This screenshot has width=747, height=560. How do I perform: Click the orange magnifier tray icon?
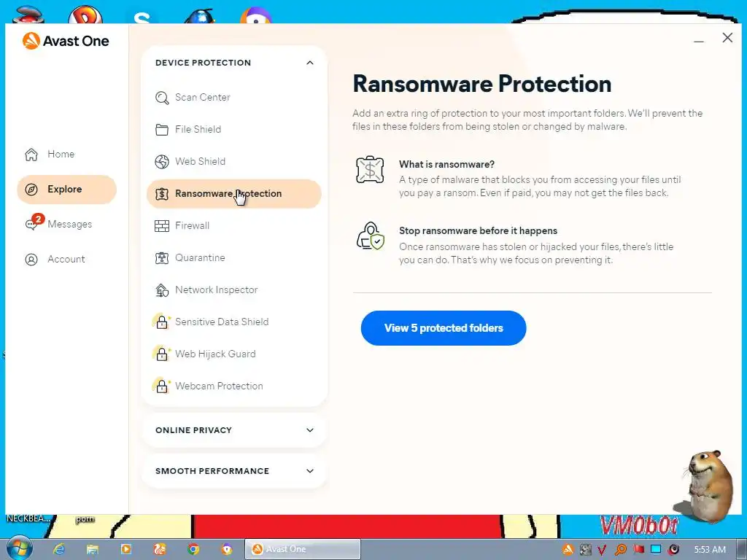point(620,550)
